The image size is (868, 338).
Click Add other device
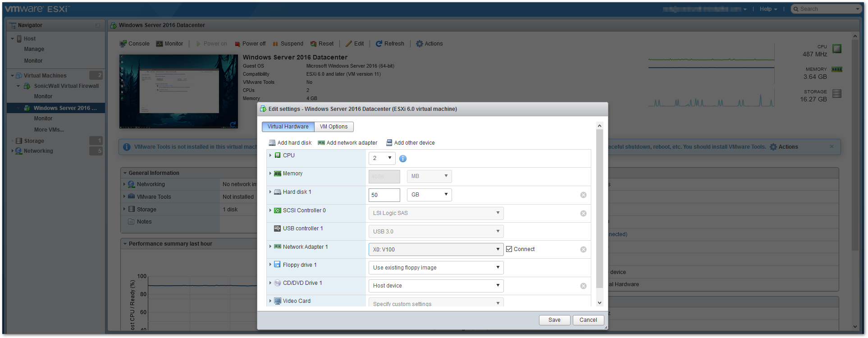pos(410,143)
